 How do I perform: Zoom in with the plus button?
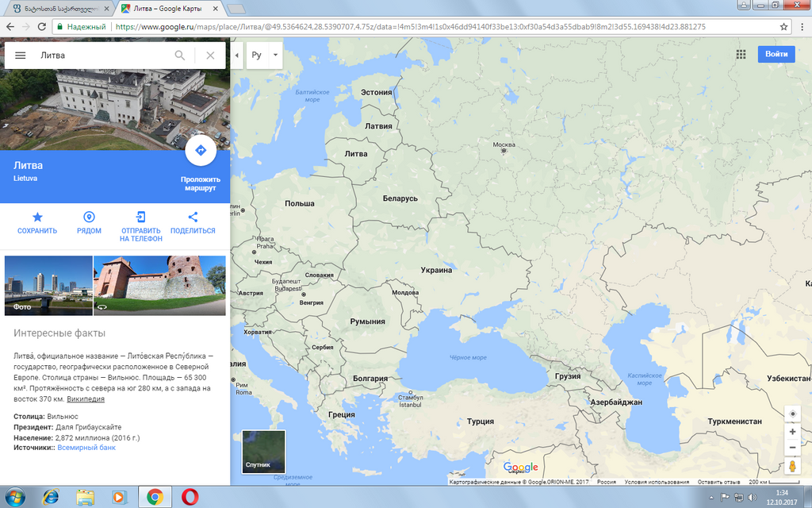pos(792,432)
